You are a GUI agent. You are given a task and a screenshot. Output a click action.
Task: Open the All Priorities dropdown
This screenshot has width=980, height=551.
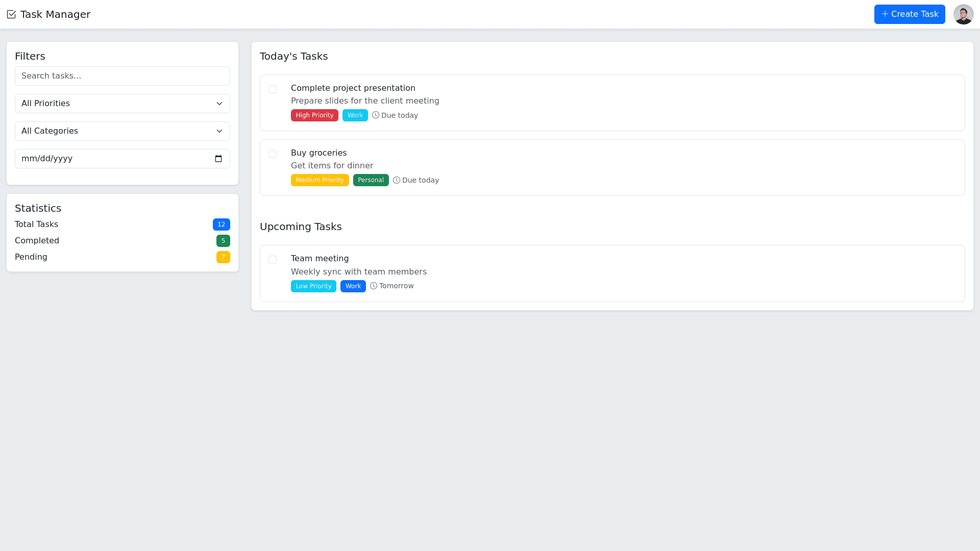click(x=122, y=104)
